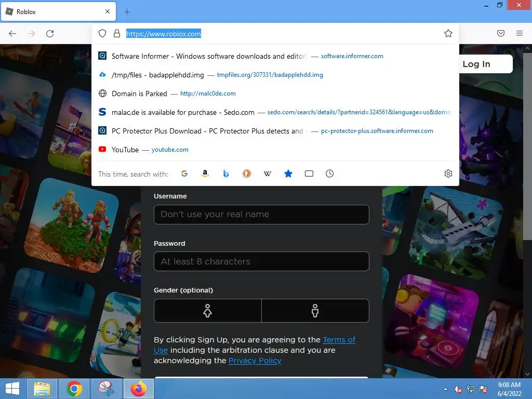Open the YouTube suggestion

[x=275, y=150]
